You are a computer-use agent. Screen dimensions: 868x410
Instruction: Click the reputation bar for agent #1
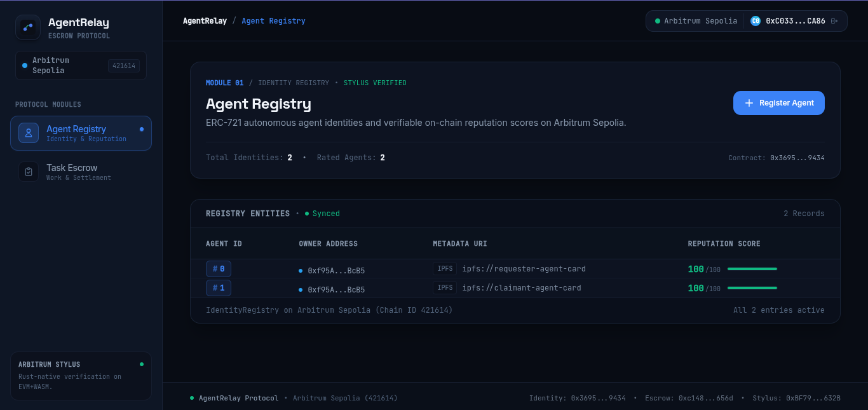[752, 288]
